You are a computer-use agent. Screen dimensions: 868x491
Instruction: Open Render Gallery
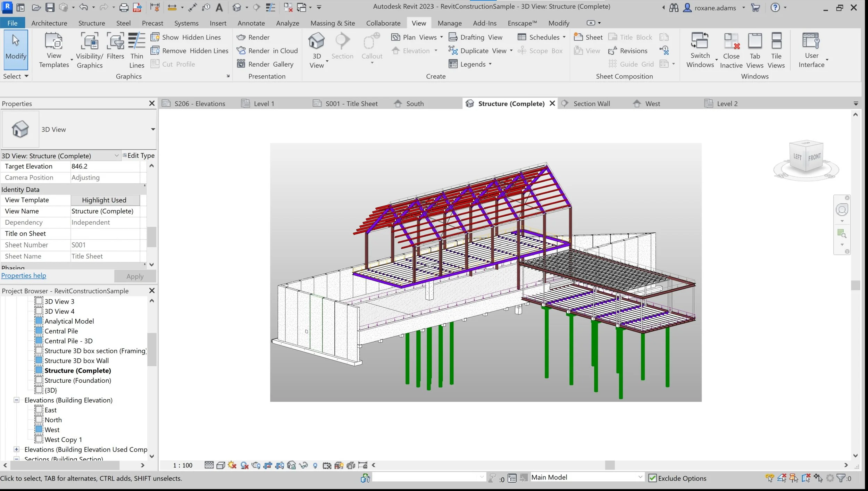tap(265, 64)
